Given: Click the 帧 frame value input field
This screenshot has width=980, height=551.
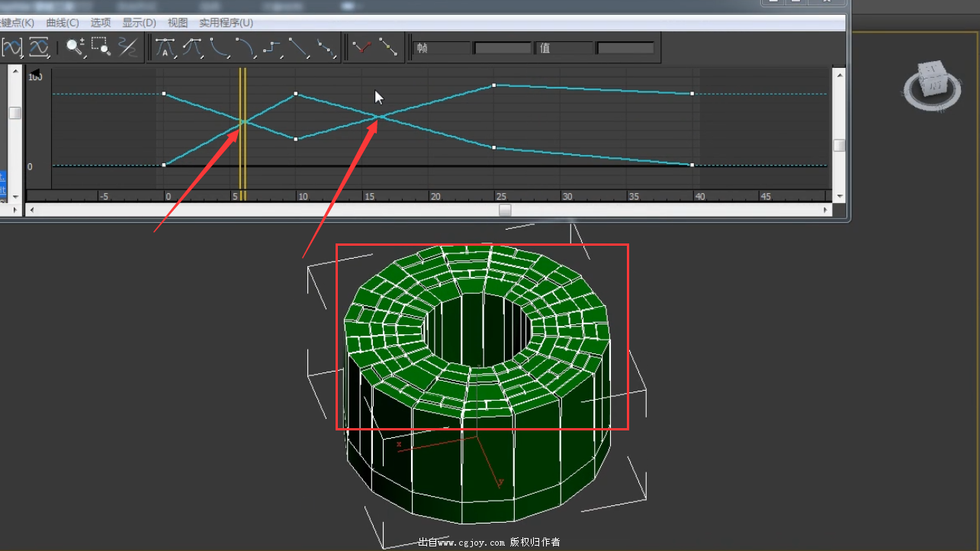Looking at the screenshot, I should [x=503, y=48].
